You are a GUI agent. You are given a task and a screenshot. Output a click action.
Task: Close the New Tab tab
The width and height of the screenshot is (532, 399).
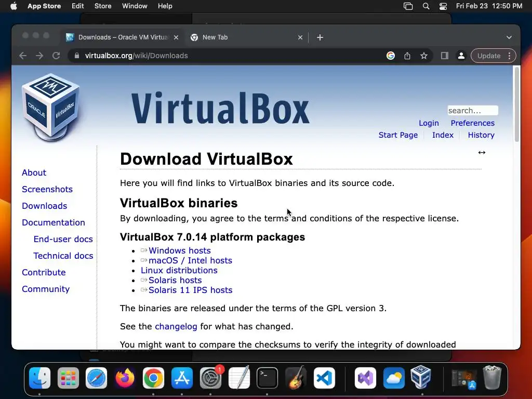click(x=300, y=37)
